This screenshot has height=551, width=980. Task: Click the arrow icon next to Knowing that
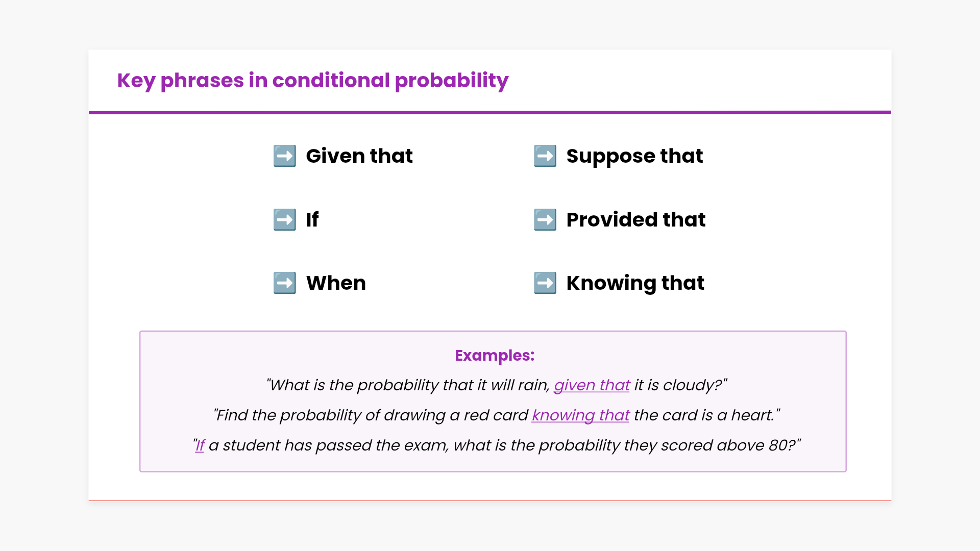pyautogui.click(x=545, y=283)
